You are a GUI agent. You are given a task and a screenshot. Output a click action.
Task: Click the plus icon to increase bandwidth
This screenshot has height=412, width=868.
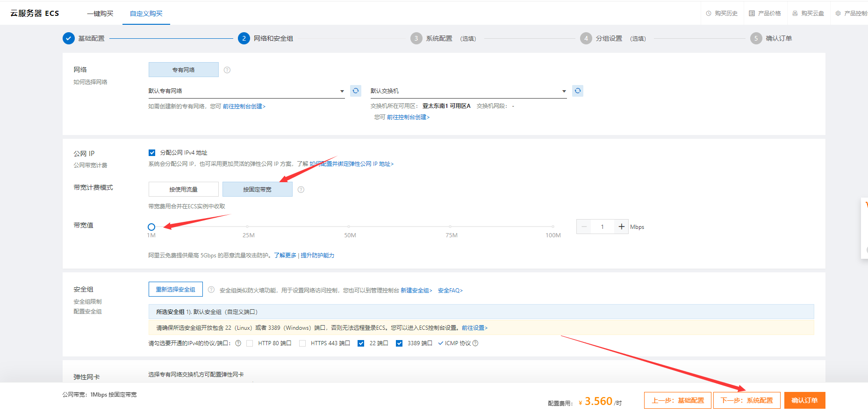click(x=621, y=227)
